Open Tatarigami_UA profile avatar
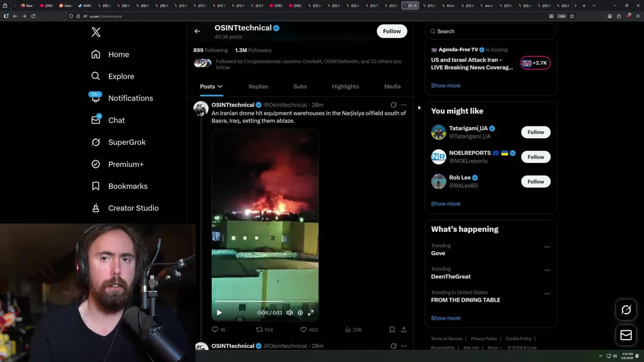644x362 pixels. (x=439, y=132)
